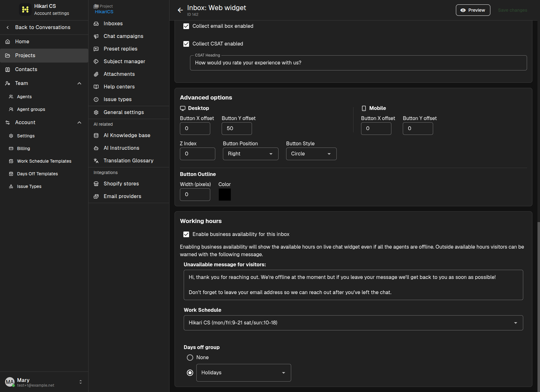Click the back arrow next to Inbox title
Screen dimensions: 540x392
[x=180, y=10]
